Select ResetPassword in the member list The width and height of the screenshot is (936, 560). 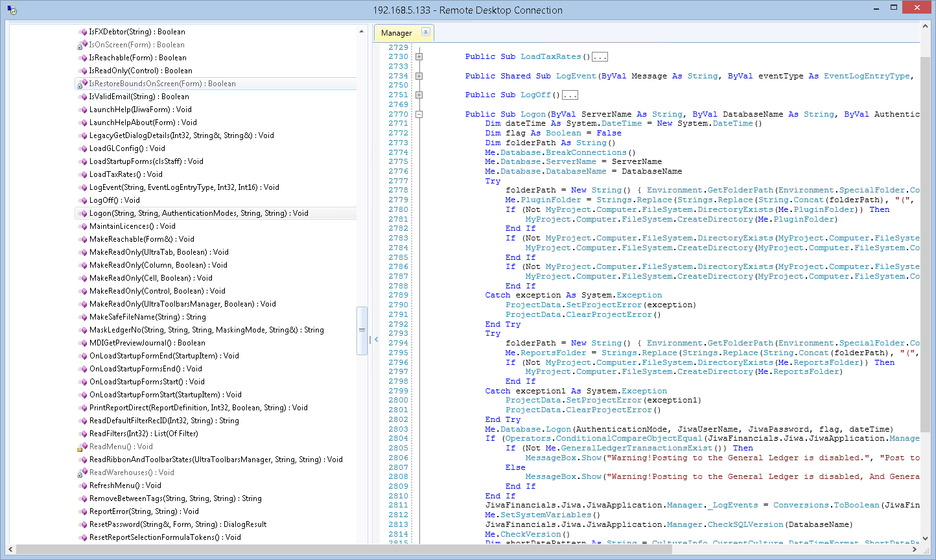[178, 524]
